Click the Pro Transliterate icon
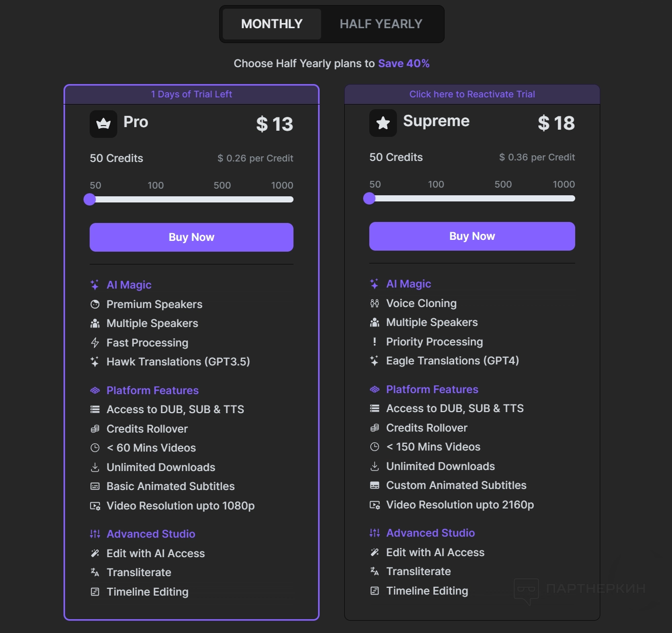Image resolution: width=672 pixels, height=633 pixels. pyautogui.click(x=95, y=573)
